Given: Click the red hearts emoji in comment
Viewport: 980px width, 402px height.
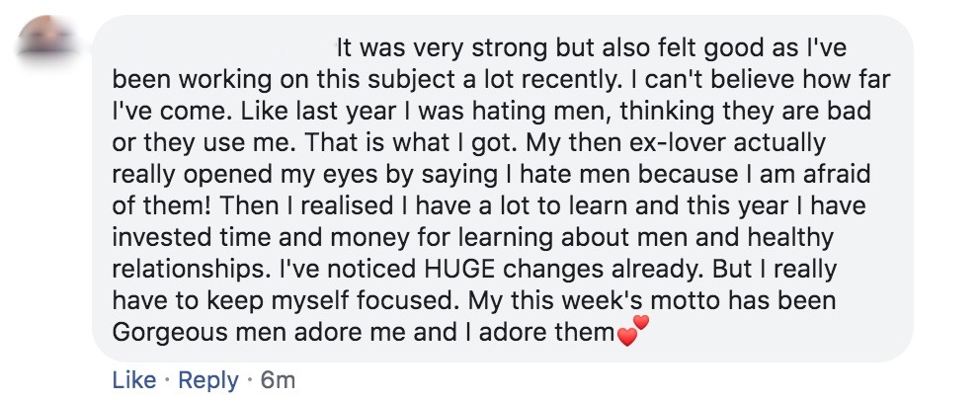Looking at the screenshot, I should (x=635, y=331).
